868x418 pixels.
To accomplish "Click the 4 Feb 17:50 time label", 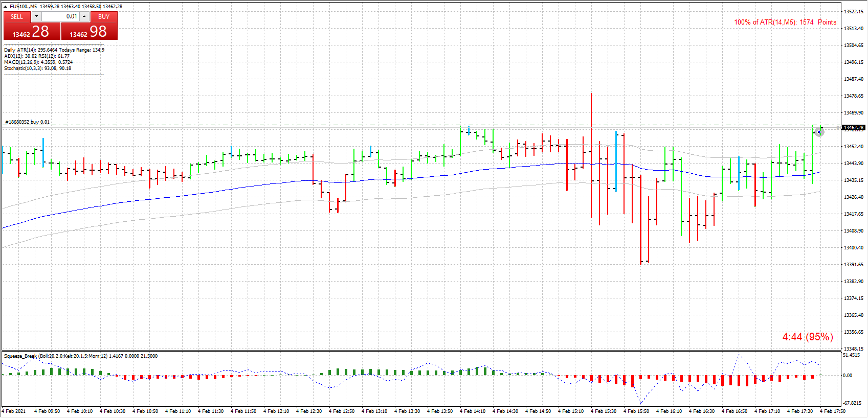I will pyautogui.click(x=833, y=411).
